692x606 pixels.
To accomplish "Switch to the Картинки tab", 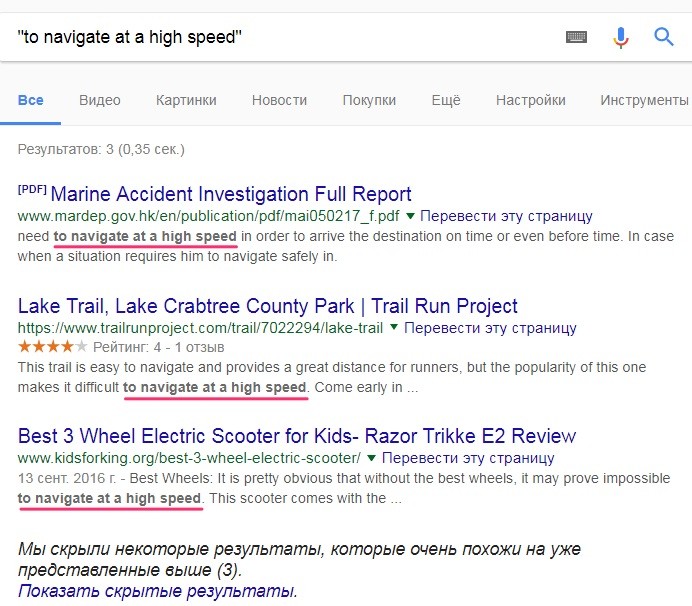I will tap(186, 100).
